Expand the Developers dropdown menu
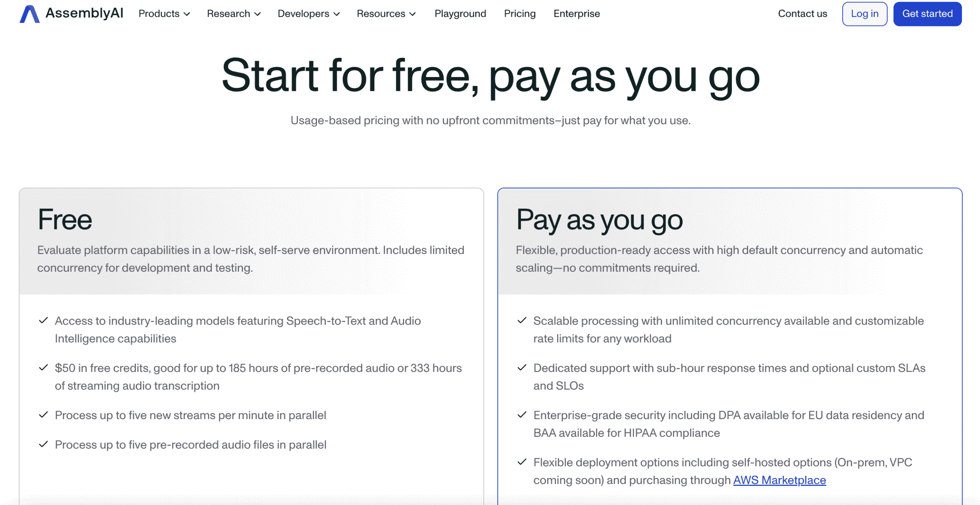Viewport: 980px width, 505px height. click(309, 14)
